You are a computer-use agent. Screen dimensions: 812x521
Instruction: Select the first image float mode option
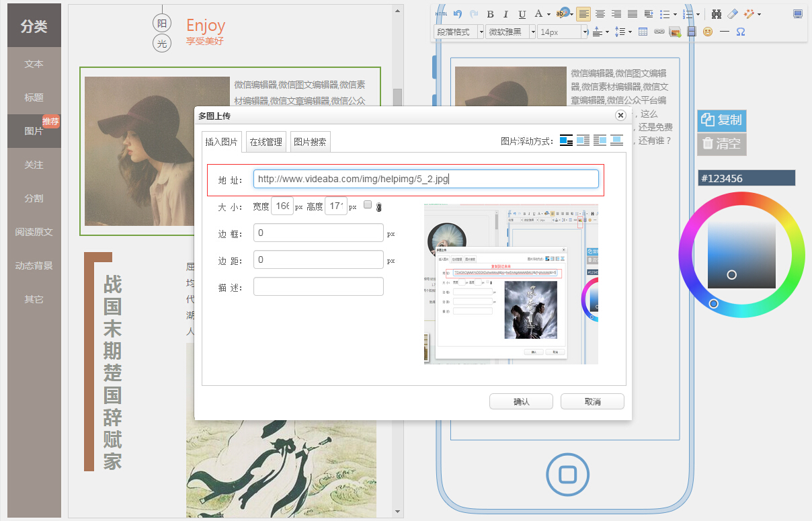pyautogui.click(x=566, y=141)
